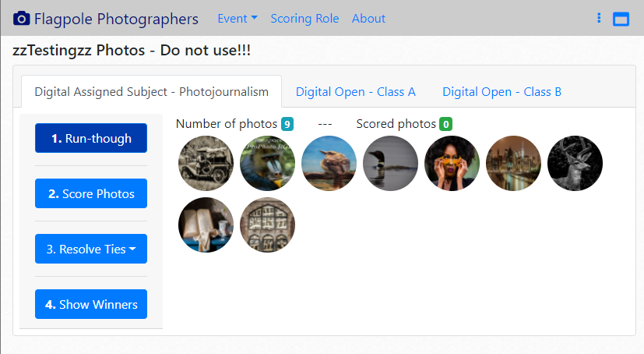
Task: Open the About page link
Action: [368, 19]
